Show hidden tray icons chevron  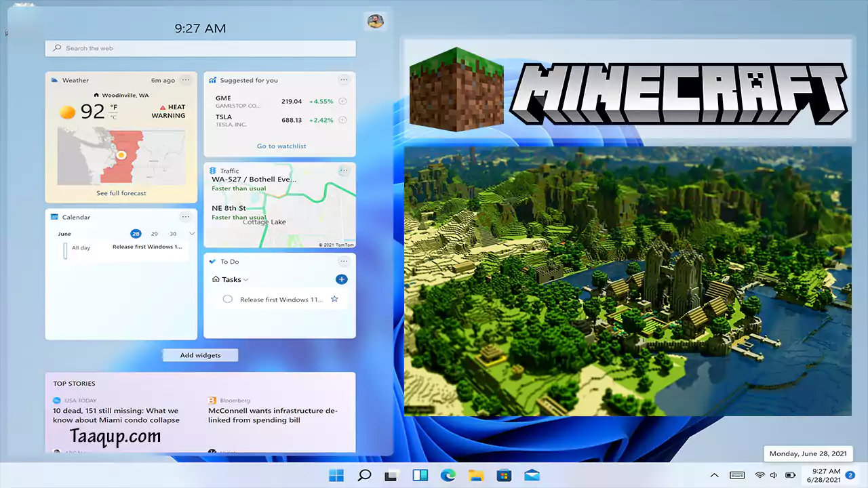pyautogui.click(x=714, y=476)
